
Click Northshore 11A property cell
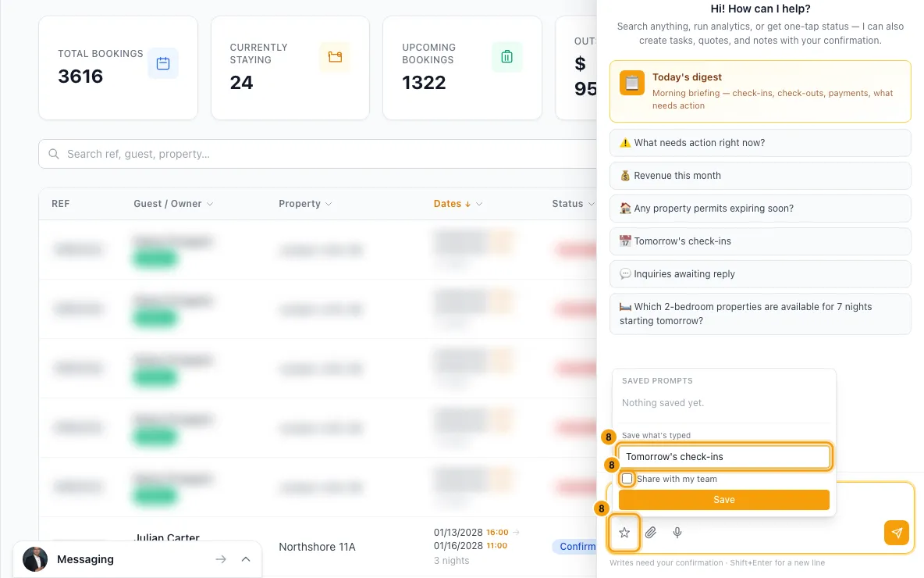tap(317, 547)
